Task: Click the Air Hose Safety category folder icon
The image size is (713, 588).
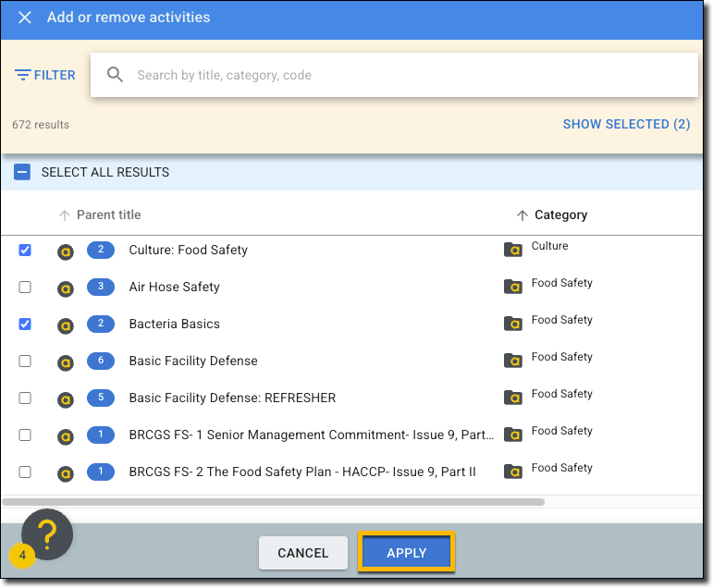Action: click(x=513, y=287)
